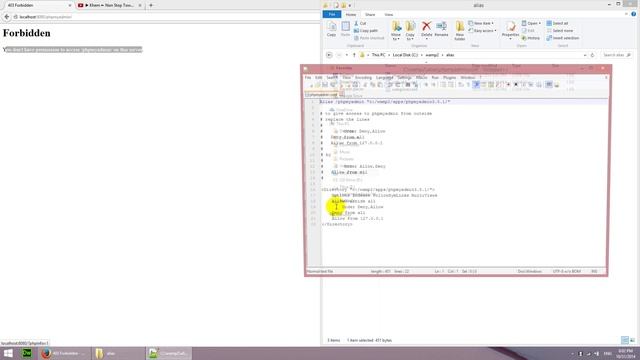Close the YouTube browser tab
640x360 pixels.
coord(140,5)
